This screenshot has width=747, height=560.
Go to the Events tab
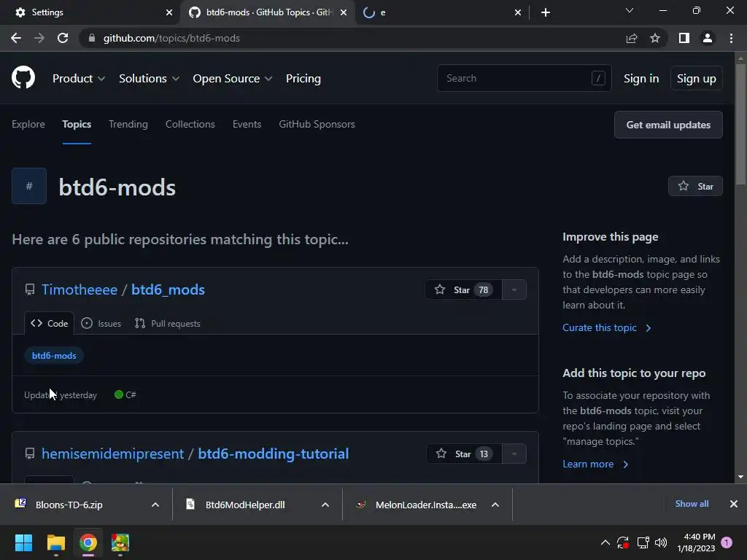[x=247, y=124]
